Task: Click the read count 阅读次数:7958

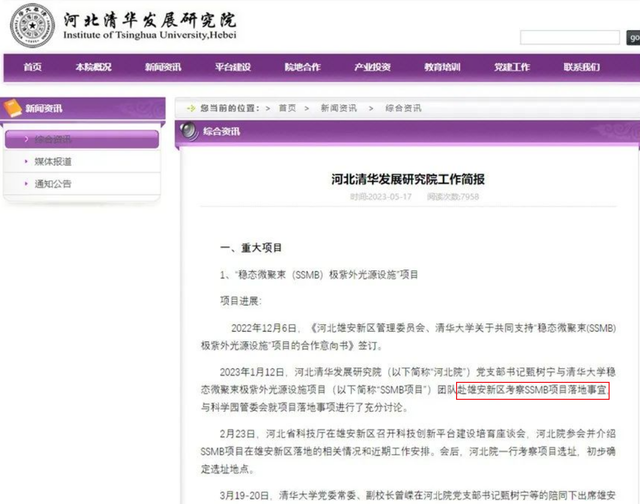Action: coord(453,197)
